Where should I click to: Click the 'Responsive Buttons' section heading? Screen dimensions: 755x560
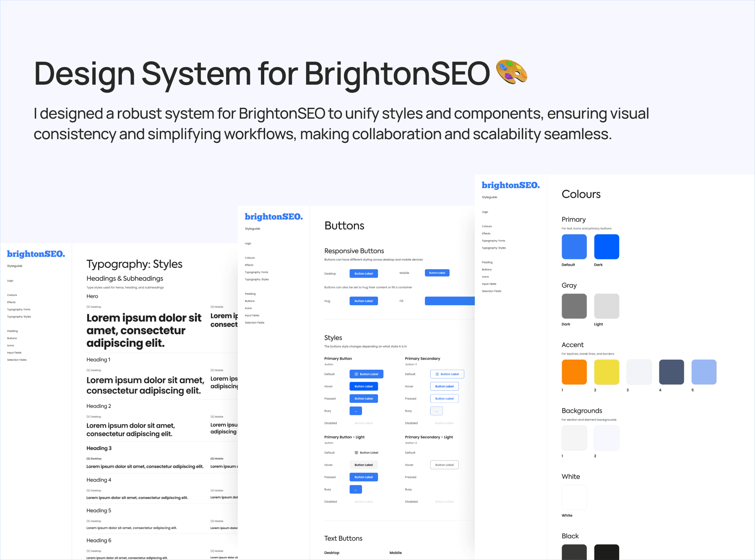pos(354,251)
